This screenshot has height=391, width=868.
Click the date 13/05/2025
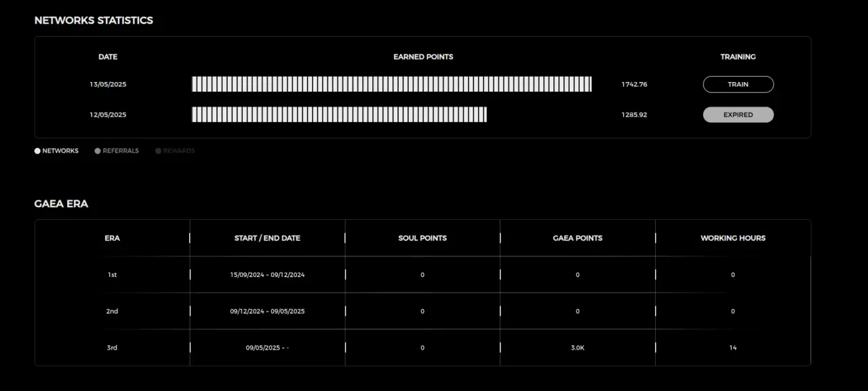[x=108, y=84]
